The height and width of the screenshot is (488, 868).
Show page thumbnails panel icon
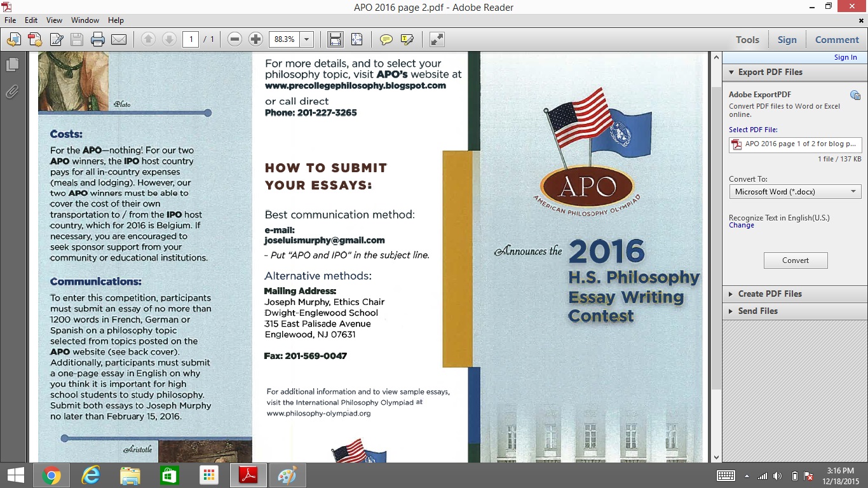[x=12, y=65]
